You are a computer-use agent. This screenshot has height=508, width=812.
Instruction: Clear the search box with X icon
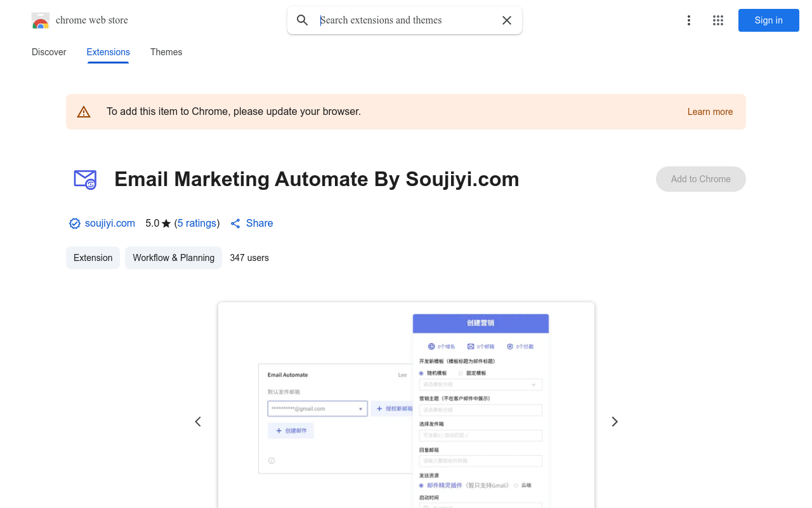[x=507, y=20]
